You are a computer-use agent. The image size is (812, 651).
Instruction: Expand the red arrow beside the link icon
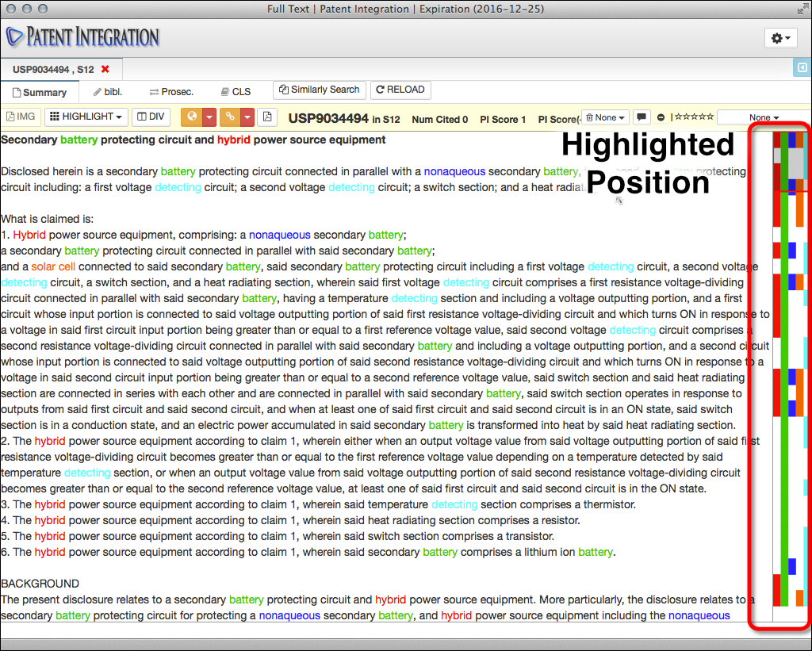[x=247, y=117]
